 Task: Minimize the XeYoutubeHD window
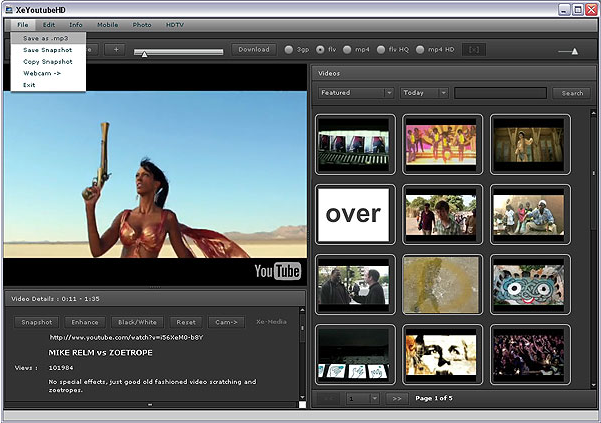coord(564,10)
